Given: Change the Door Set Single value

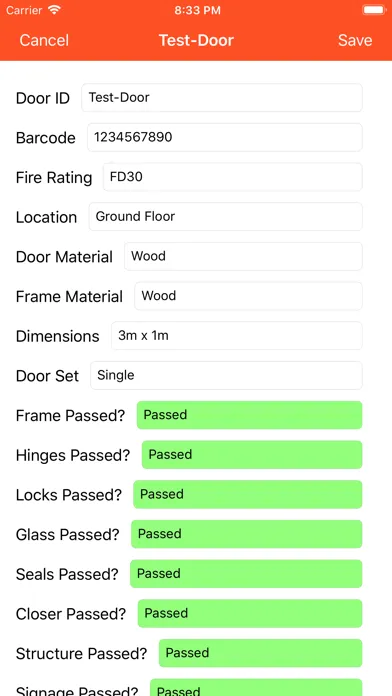Looking at the screenshot, I should (226, 376).
